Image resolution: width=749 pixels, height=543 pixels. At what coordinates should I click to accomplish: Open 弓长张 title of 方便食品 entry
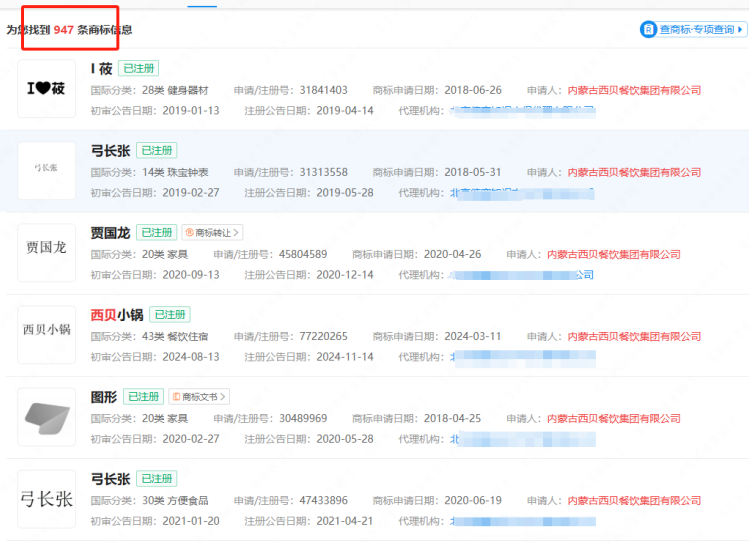[110, 479]
